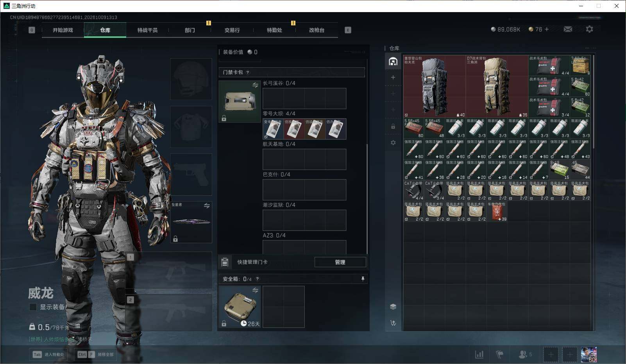
Task: Click the safe box item with 26天 timer
Action: (240, 307)
